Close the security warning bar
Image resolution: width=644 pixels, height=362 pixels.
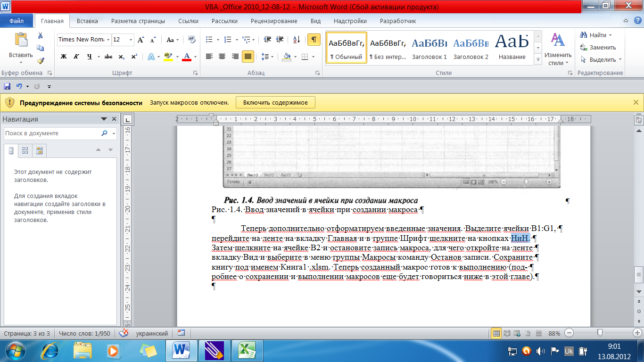click(636, 102)
